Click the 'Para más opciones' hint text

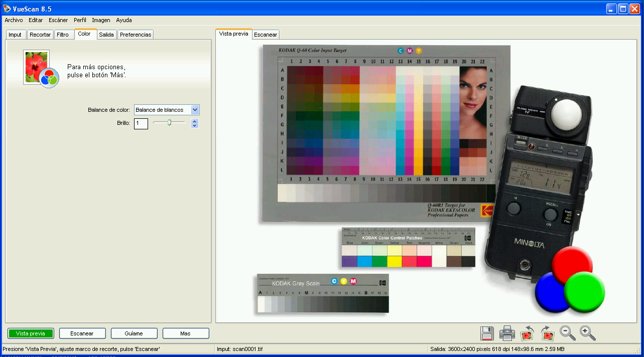coord(96,71)
